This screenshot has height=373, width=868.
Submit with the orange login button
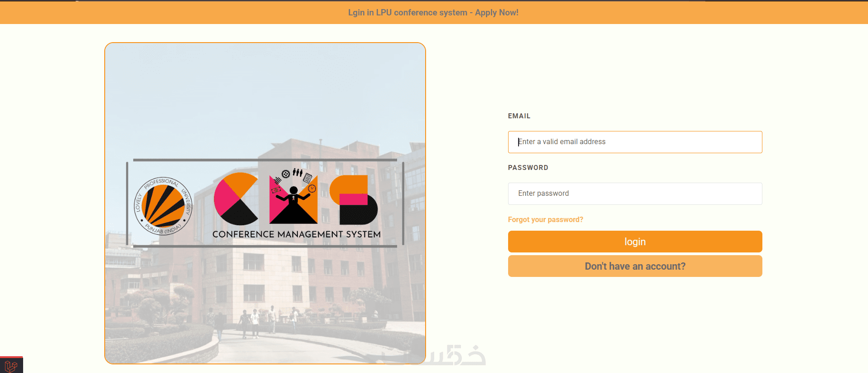(x=635, y=242)
